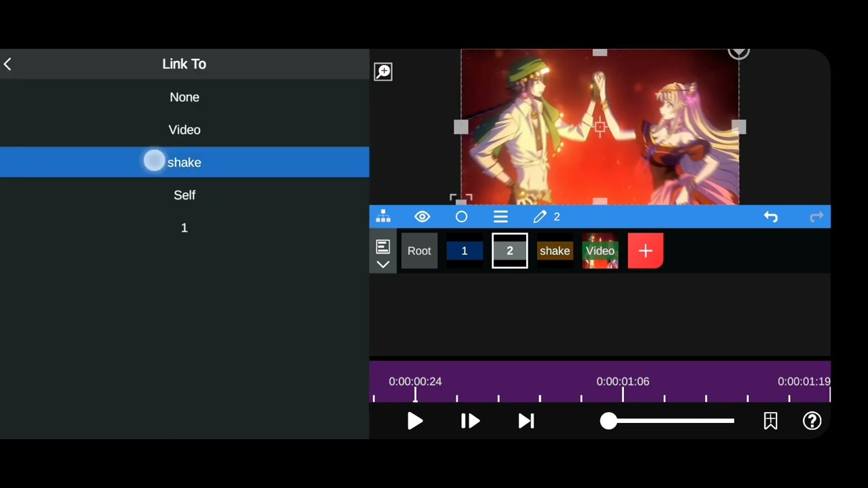Select None in Link To list
868x488 pixels.
click(184, 97)
